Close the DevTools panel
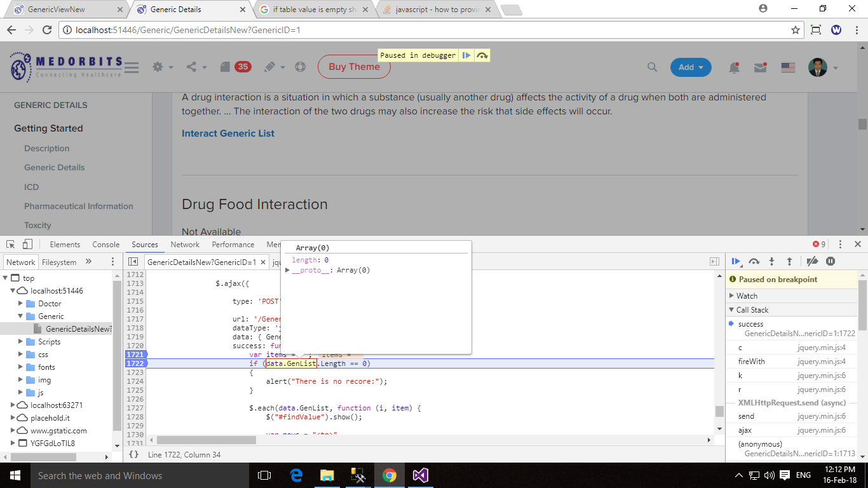The width and height of the screenshot is (868, 488). coord(857,245)
